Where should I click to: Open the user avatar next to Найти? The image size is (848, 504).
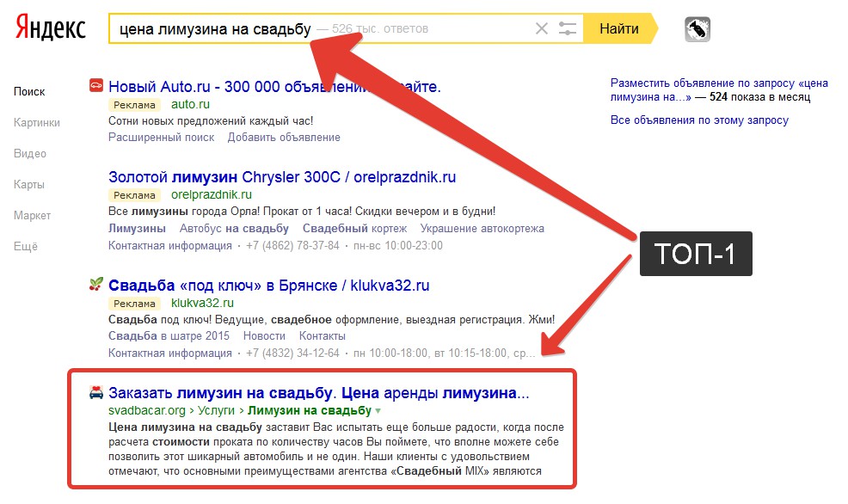(x=697, y=29)
